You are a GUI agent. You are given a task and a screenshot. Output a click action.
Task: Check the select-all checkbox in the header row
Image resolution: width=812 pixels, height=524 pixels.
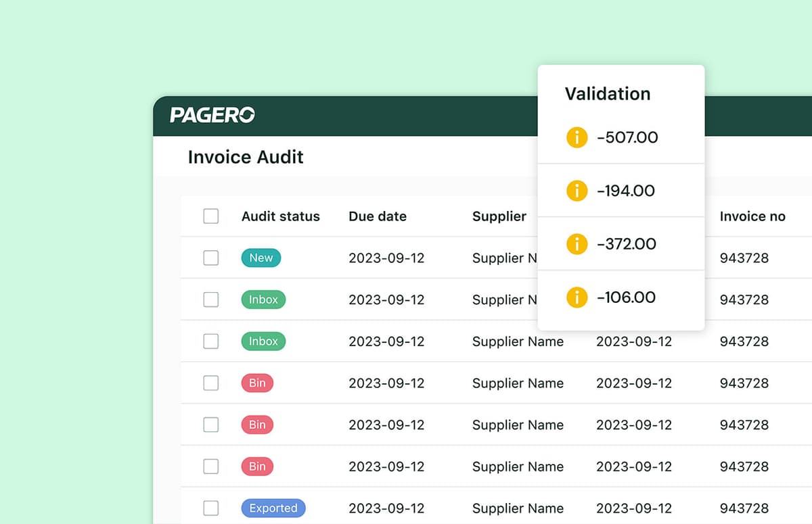(x=210, y=216)
